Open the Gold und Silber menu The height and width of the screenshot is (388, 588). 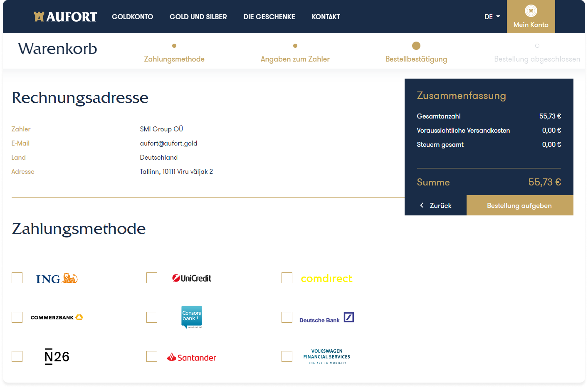(198, 17)
